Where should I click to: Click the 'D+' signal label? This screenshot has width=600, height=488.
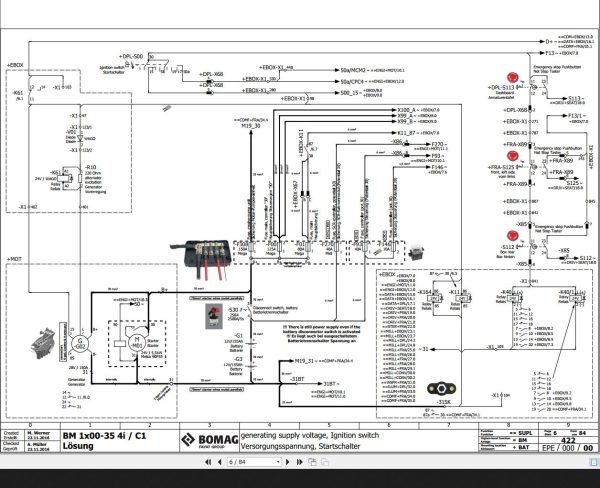(x=549, y=41)
